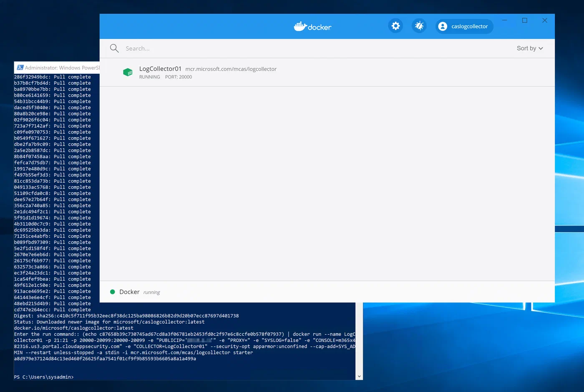
Task: Click the Digest sha256 line in PowerShell
Action: tap(126, 316)
